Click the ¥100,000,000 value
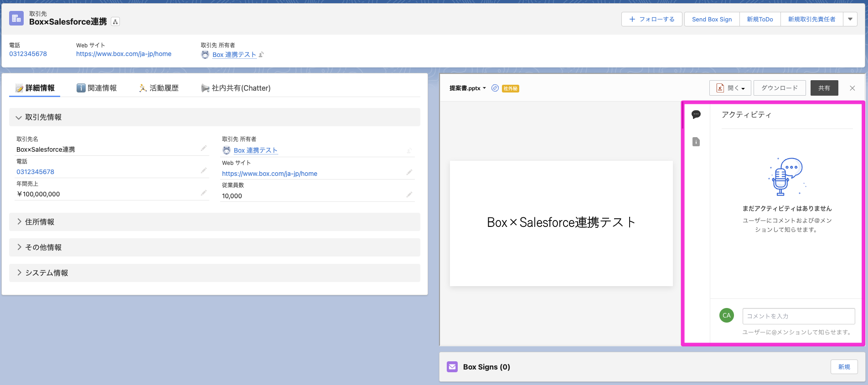Image resolution: width=868 pixels, height=385 pixels. click(38, 194)
